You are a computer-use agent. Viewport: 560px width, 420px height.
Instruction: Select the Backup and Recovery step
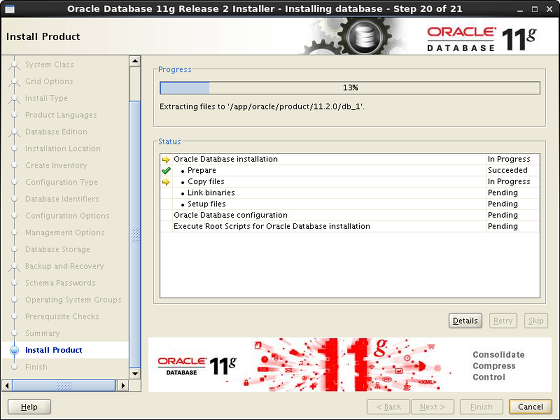pos(65,266)
